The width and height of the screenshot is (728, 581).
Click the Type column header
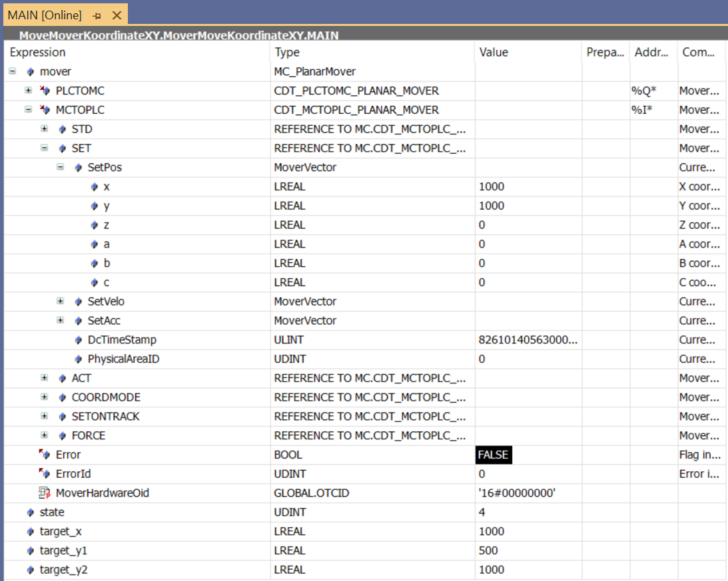pos(286,52)
